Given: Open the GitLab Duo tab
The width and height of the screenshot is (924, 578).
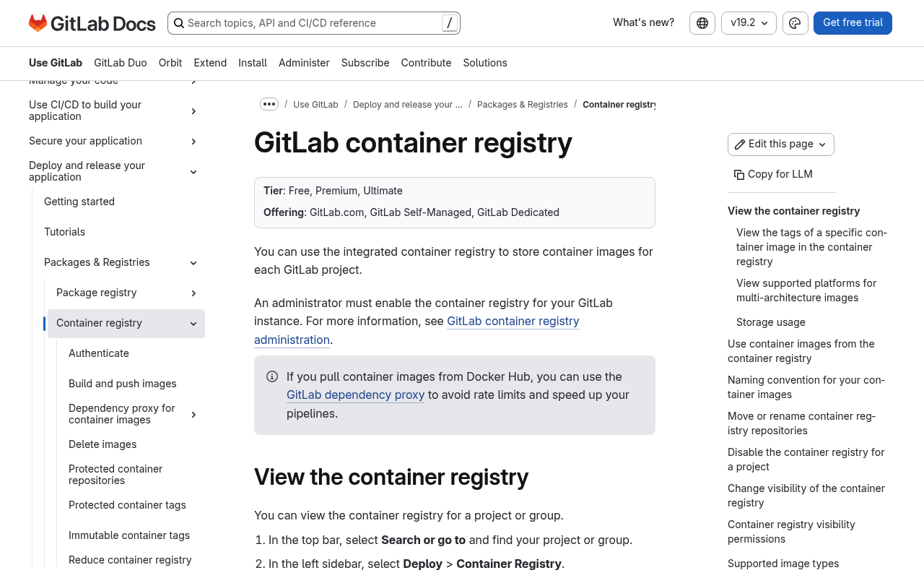Looking at the screenshot, I should coord(121,63).
